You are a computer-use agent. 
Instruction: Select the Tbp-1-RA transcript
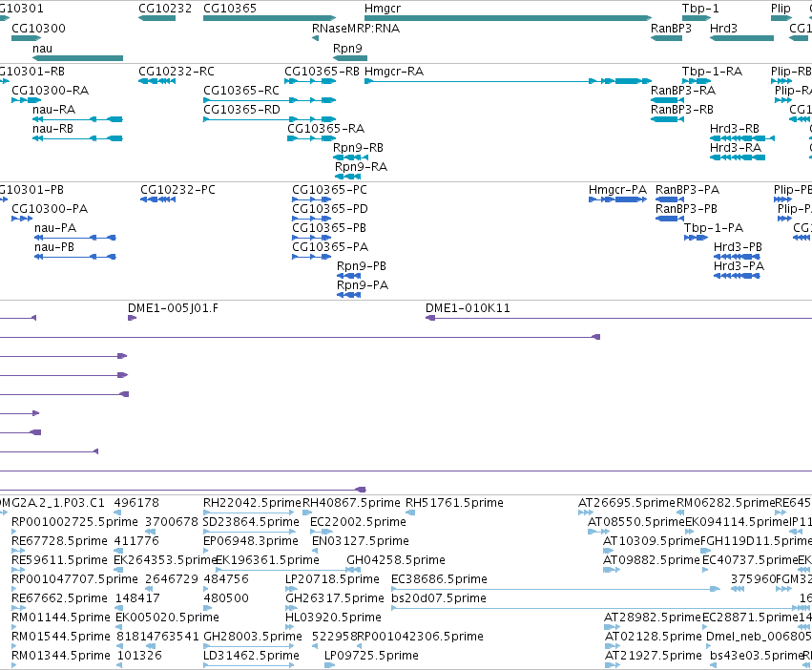[697, 81]
